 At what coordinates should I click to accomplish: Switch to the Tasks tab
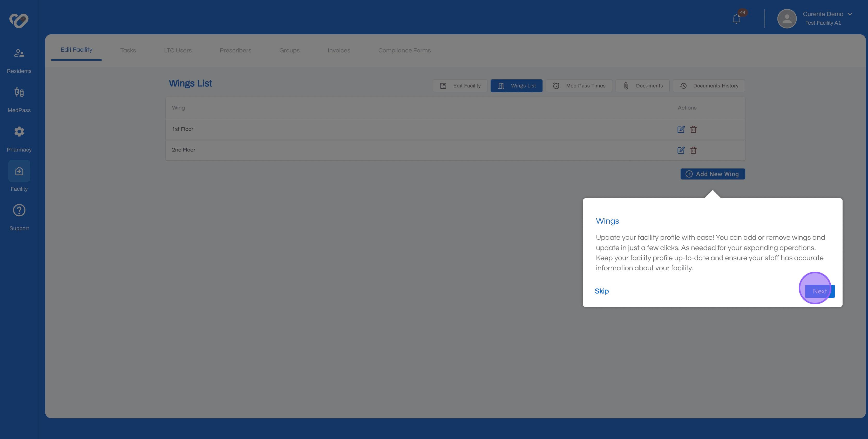coord(128,51)
